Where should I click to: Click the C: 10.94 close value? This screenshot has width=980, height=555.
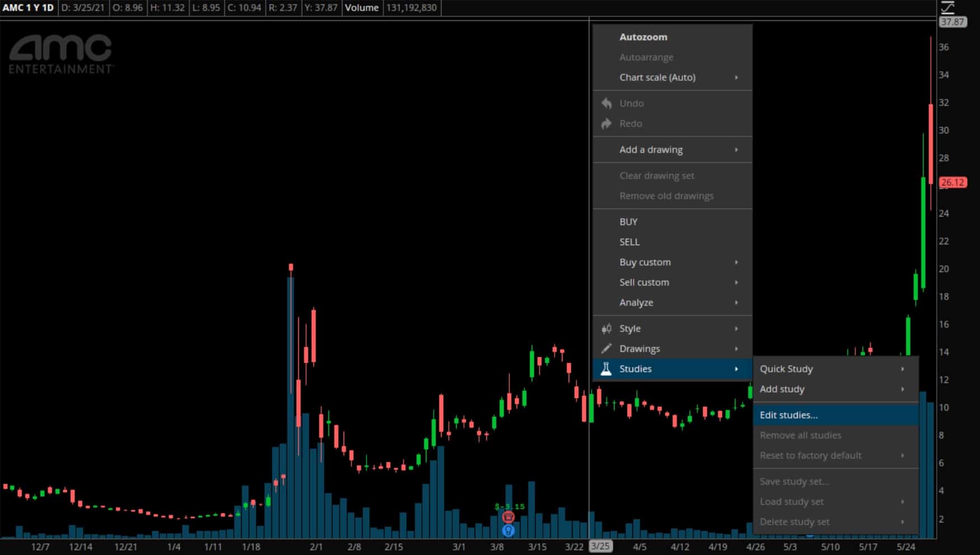pyautogui.click(x=244, y=8)
